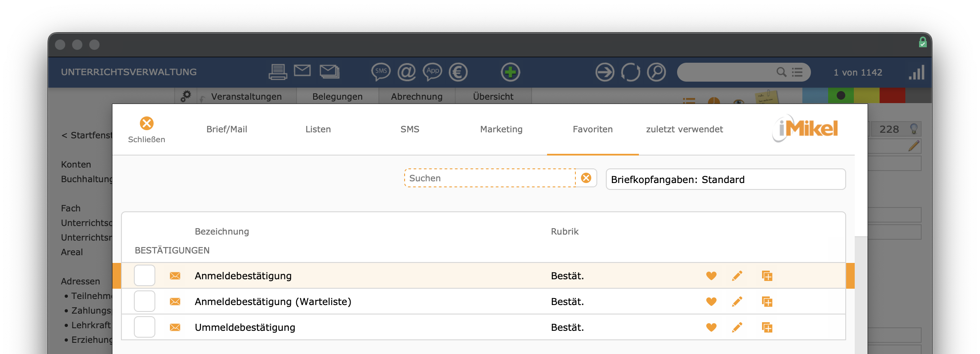Open the list icon in the search bar

[797, 72]
